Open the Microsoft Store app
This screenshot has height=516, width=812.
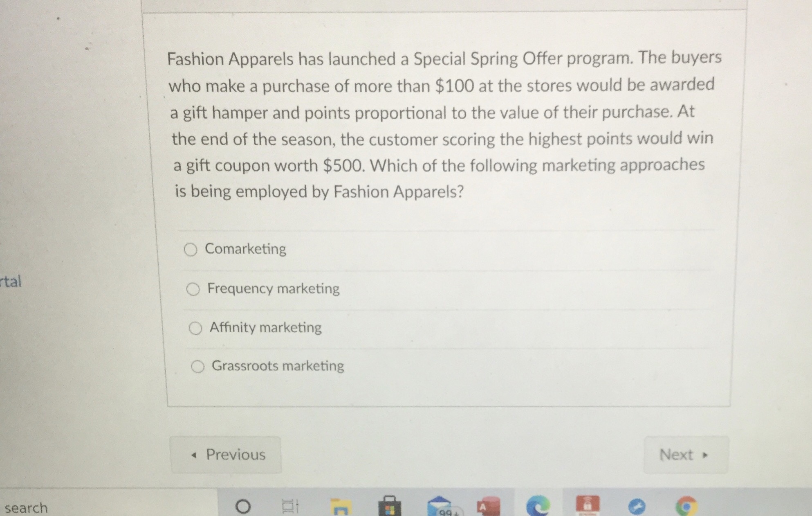click(389, 507)
